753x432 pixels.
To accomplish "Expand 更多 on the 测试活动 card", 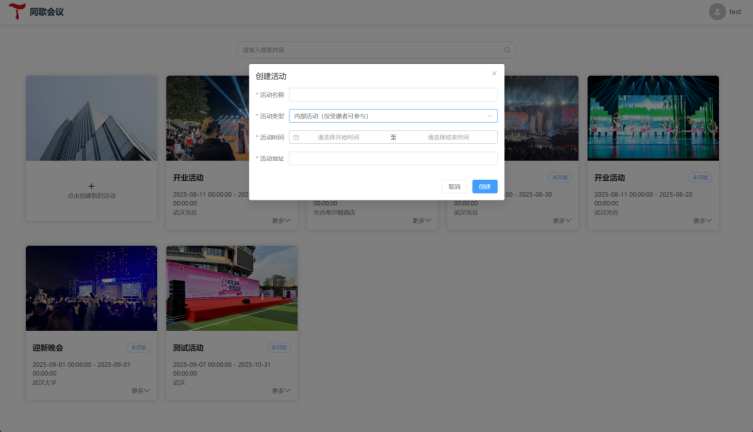I will (281, 391).
